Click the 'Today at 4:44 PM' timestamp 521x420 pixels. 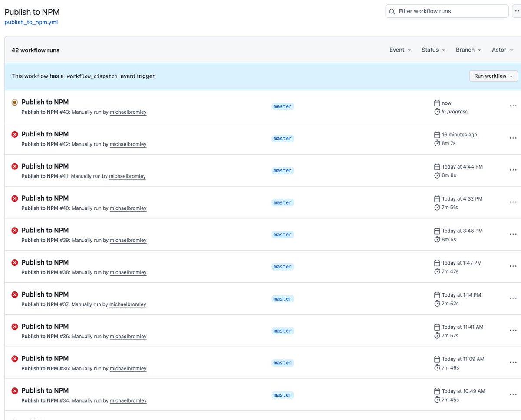click(462, 167)
